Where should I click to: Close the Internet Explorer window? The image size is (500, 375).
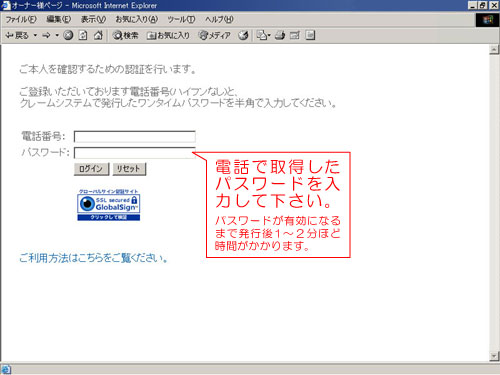point(493,5)
